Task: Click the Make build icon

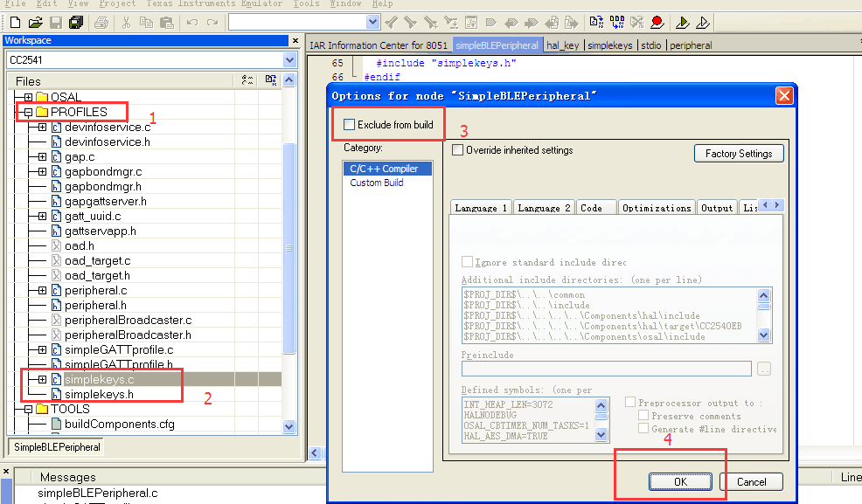Action: pyautogui.click(x=617, y=23)
